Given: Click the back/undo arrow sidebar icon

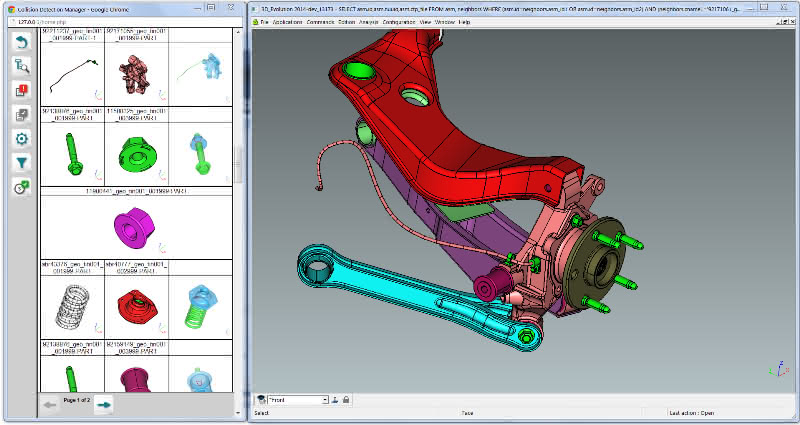Looking at the screenshot, I should pyautogui.click(x=21, y=42).
